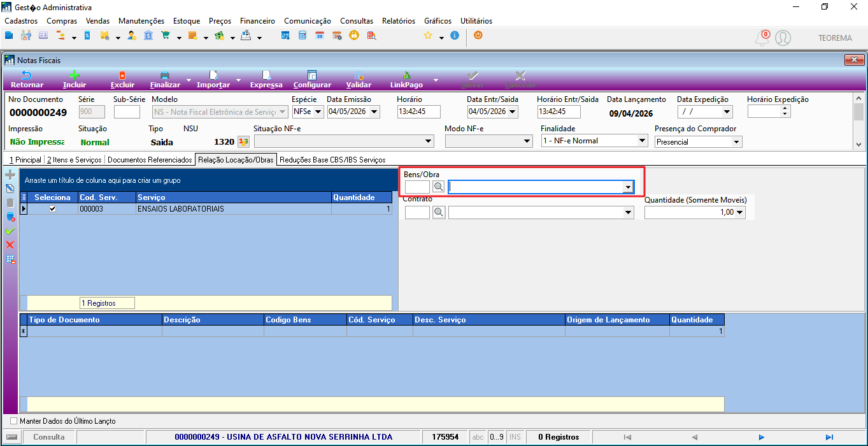Click the red X cancel icon in the sidebar
Image resolution: width=868 pixels, height=446 pixels.
pos(10,245)
